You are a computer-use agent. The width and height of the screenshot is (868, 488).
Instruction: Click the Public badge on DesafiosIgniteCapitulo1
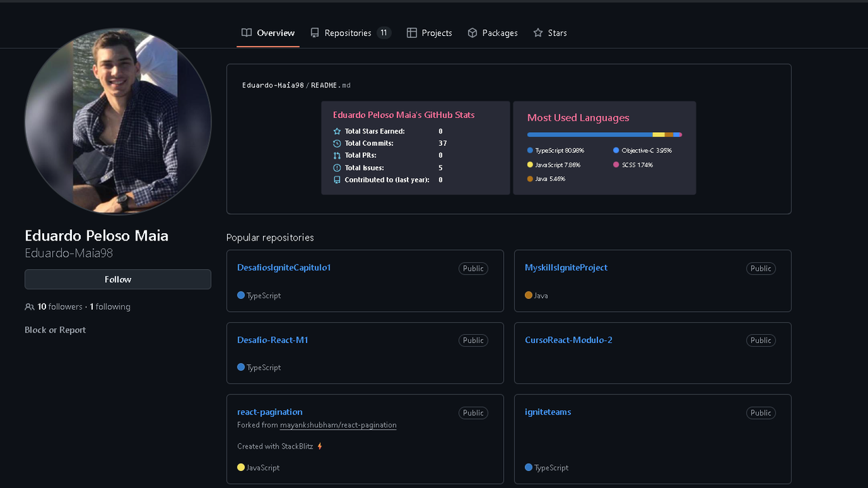coord(473,268)
